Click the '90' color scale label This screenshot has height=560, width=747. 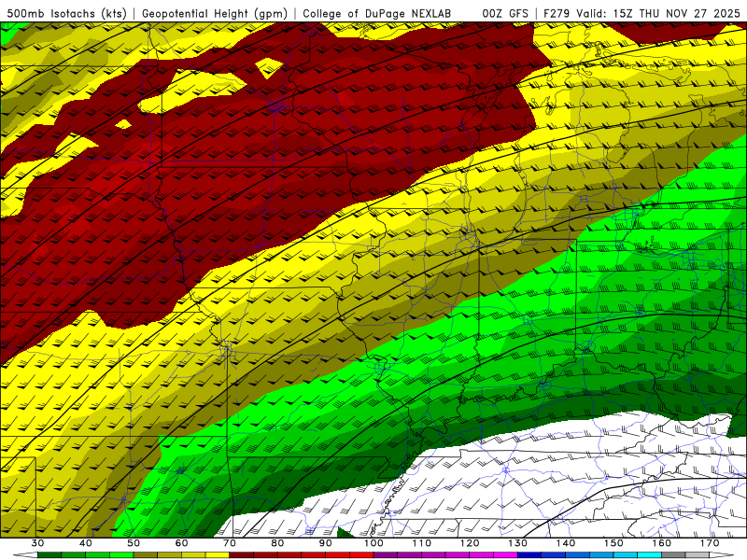click(326, 543)
